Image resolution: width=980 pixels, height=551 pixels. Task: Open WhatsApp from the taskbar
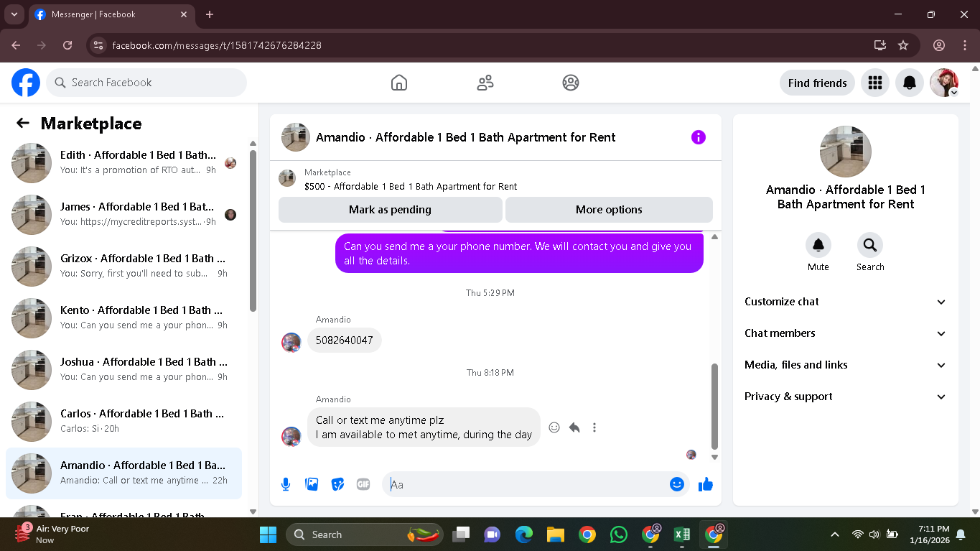618,534
